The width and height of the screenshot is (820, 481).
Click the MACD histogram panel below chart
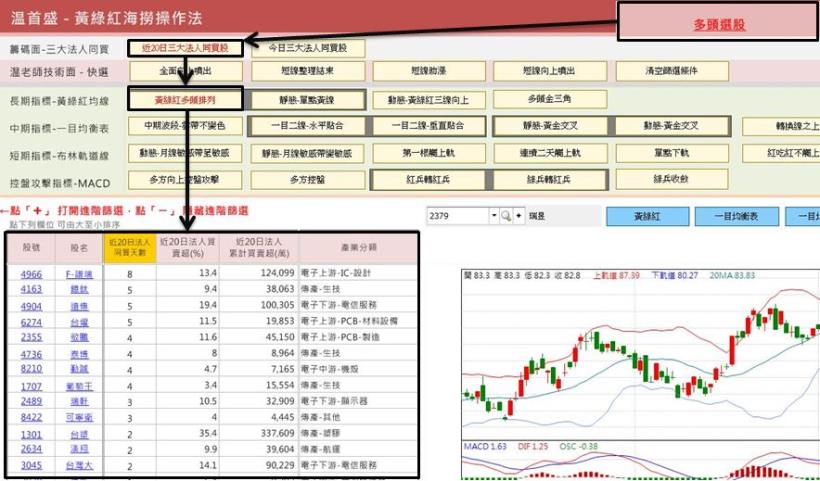(641, 460)
